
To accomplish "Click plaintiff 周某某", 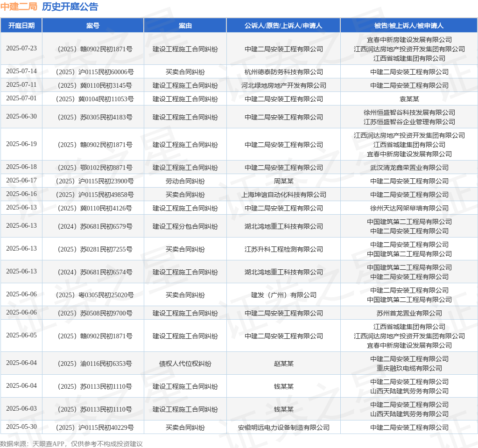I will [x=283, y=181].
